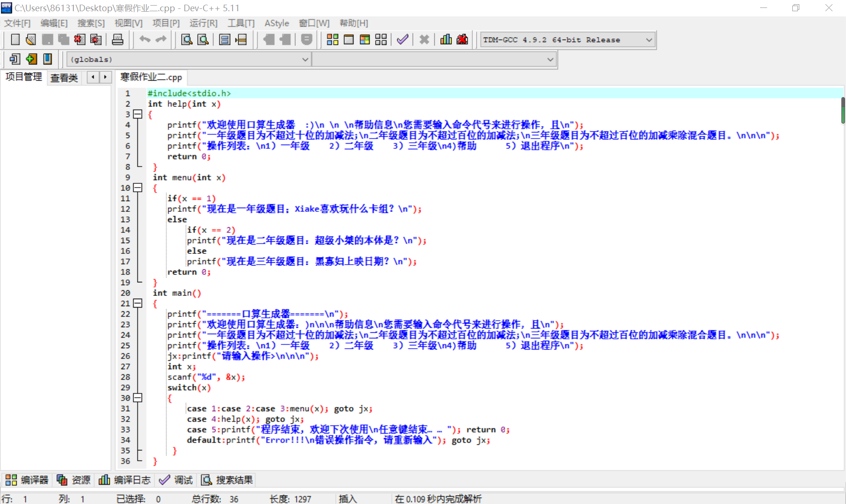Open the 工具[T] menu
Viewport: 846px width, 504px height.
coord(241,23)
